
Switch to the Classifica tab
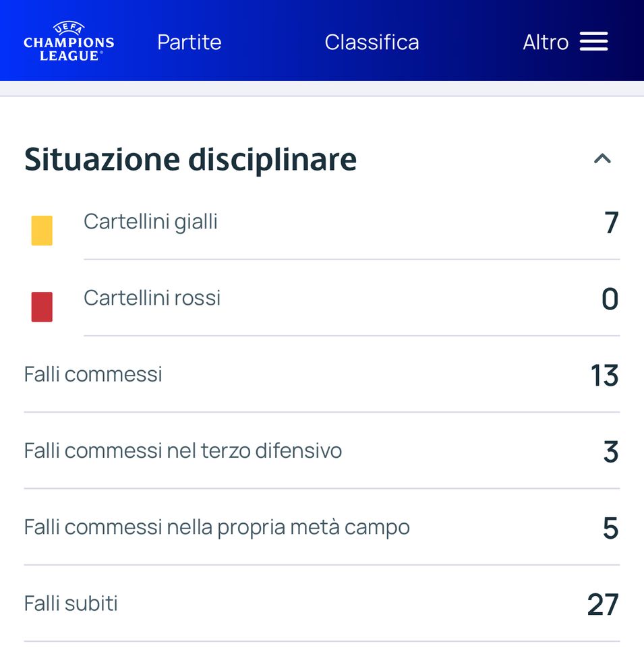tap(372, 42)
